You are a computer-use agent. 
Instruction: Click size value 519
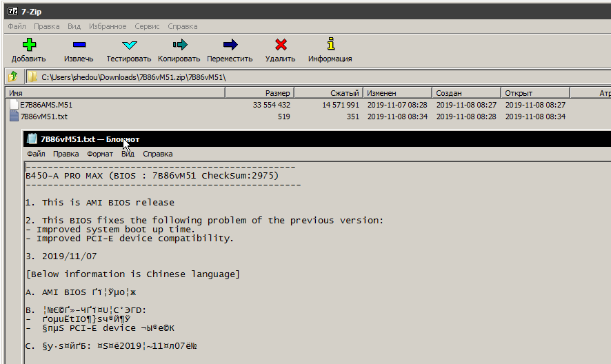(x=283, y=117)
